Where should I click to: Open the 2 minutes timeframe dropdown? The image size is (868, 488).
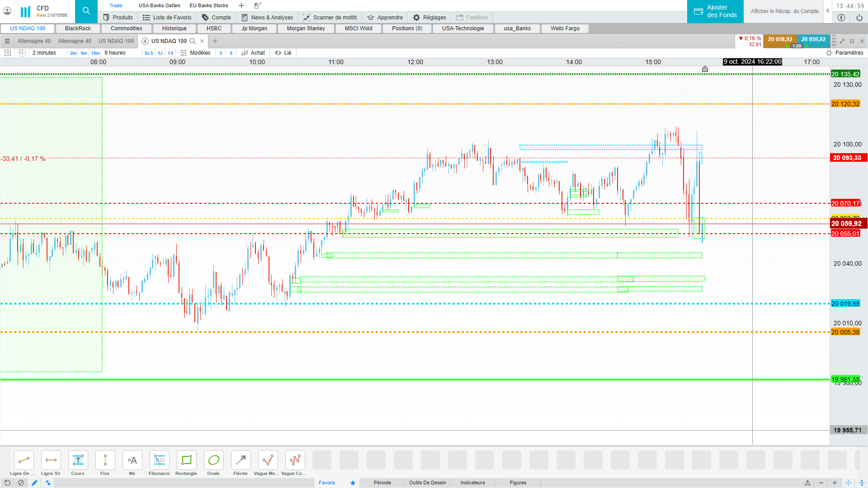(44, 53)
